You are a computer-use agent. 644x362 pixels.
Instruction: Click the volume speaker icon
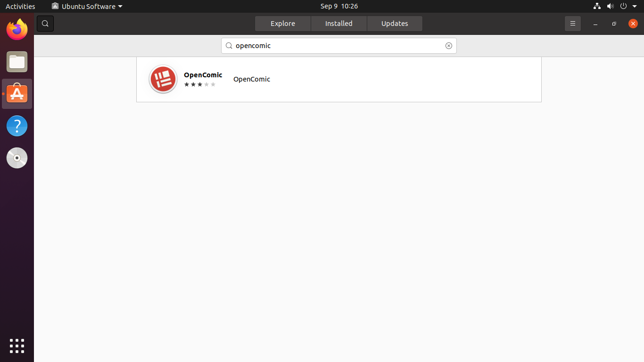tap(610, 6)
